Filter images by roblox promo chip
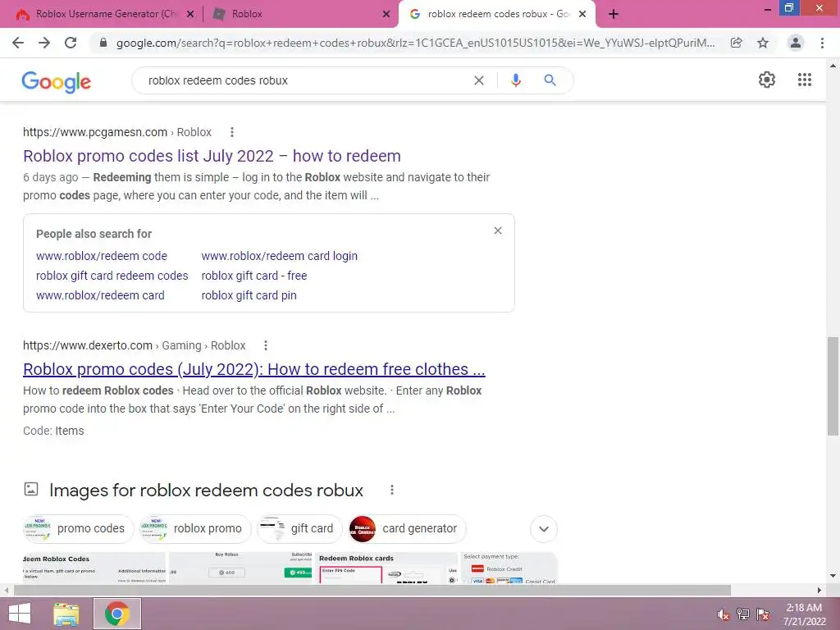Screen dimensions: 840x630 [x=195, y=529]
